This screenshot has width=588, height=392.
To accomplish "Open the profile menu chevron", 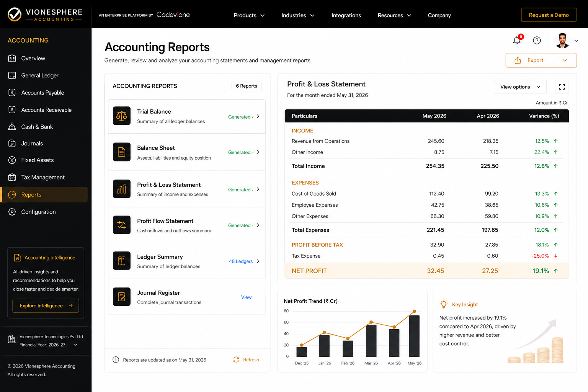I will 576,41.
